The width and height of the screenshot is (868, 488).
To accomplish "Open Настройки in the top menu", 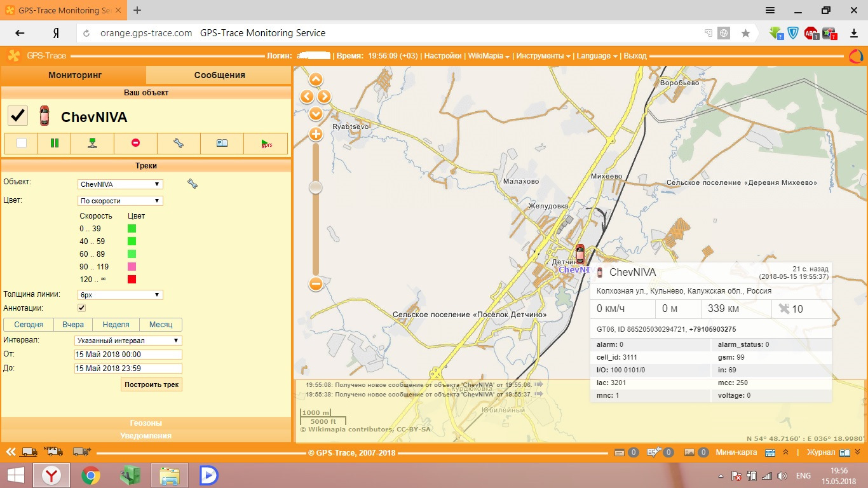I will 443,56.
